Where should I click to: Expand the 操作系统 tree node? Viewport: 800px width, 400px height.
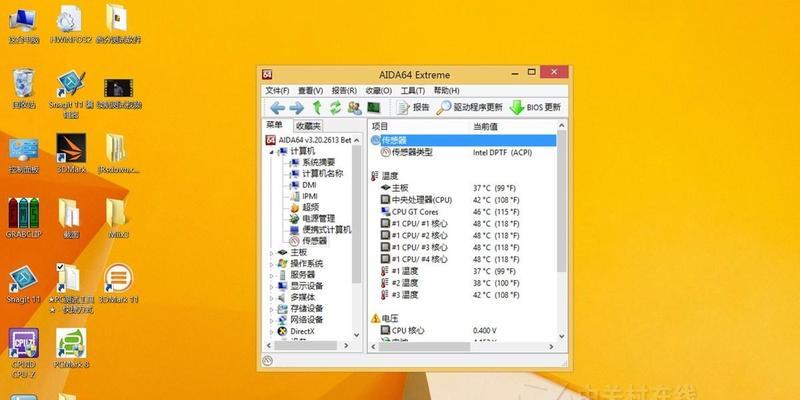271,264
